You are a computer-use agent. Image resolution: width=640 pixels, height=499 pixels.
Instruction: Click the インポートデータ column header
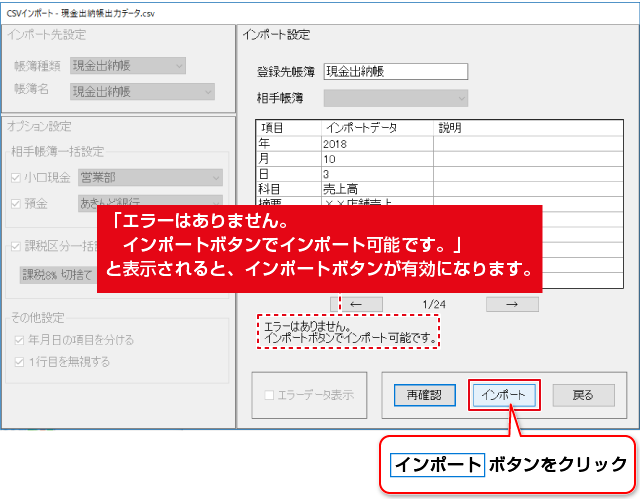(376, 128)
